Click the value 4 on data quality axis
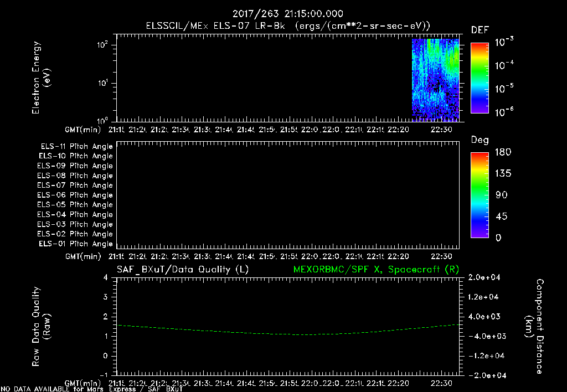Screen dimensions: 567x392 105,277
